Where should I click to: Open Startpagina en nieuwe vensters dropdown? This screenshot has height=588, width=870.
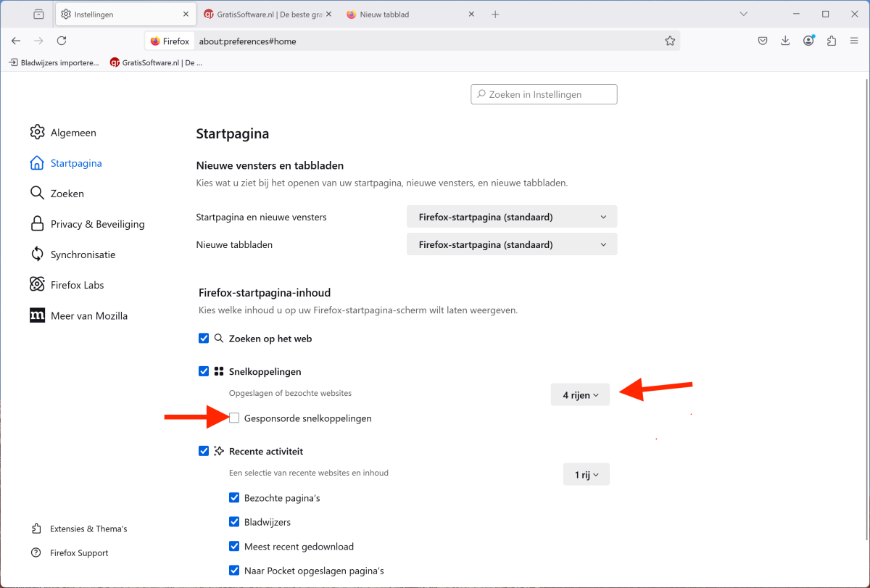pyautogui.click(x=512, y=217)
